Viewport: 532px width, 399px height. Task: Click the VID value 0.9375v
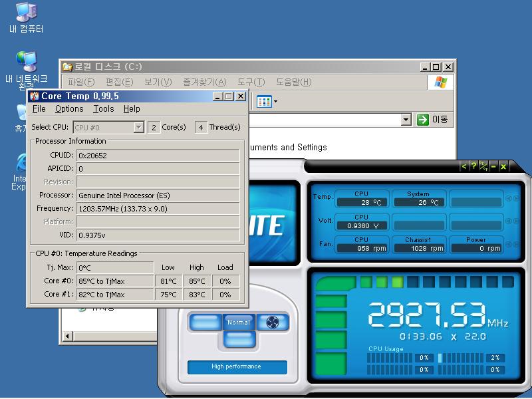pos(158,235)
